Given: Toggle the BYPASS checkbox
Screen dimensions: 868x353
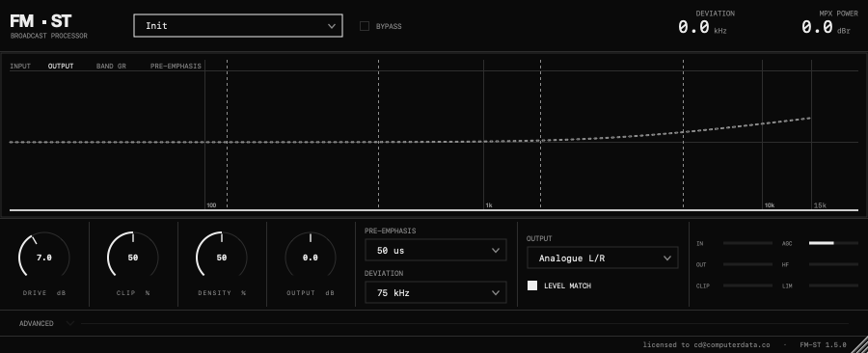Looking at the screenshot, I should pyautogui.click(x=365, y=26).
